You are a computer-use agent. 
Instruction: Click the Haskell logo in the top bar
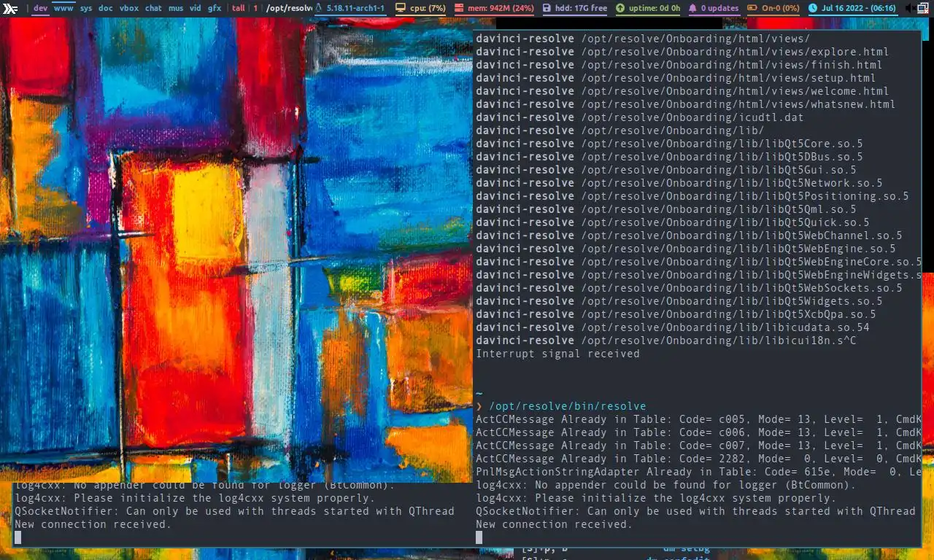click(10, 9)
